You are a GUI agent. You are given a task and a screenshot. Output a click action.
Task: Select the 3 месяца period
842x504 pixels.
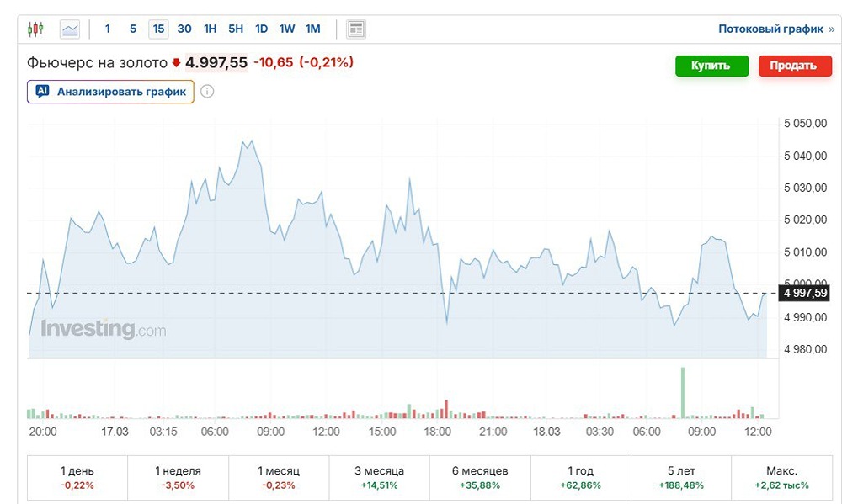(x=379, y=478)
